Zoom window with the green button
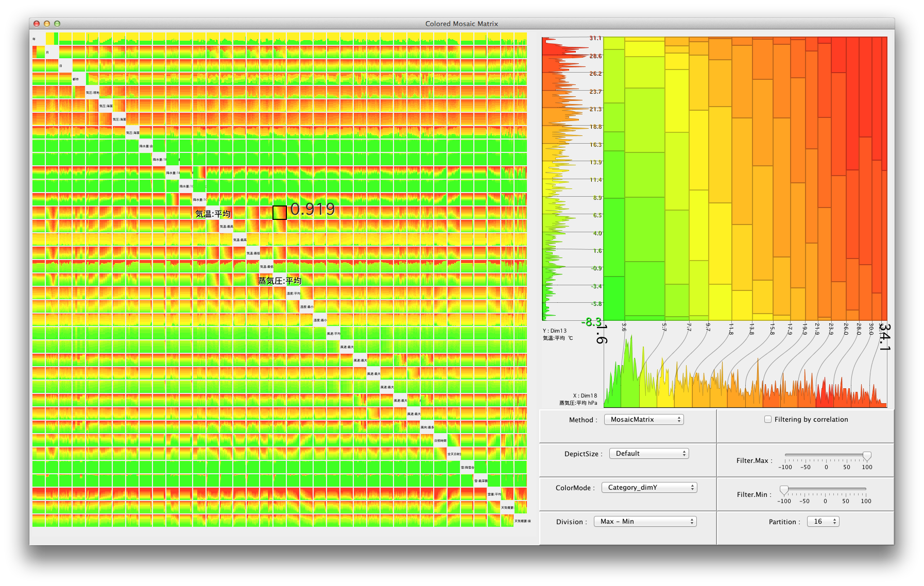This screenshot has height=586, width=924. (x=57, y=24)
